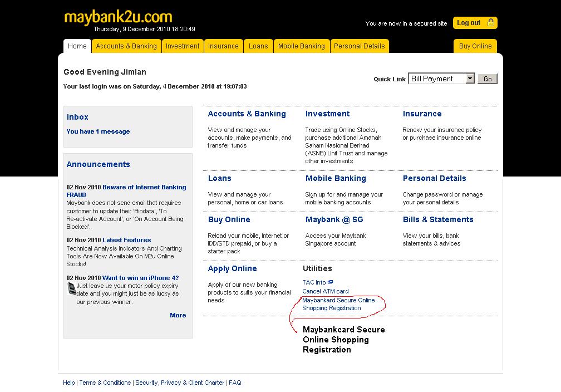The image size is (561, 392).
Task: Switch to the Mobile Banking tab
Action: click(x=302, y=46)
